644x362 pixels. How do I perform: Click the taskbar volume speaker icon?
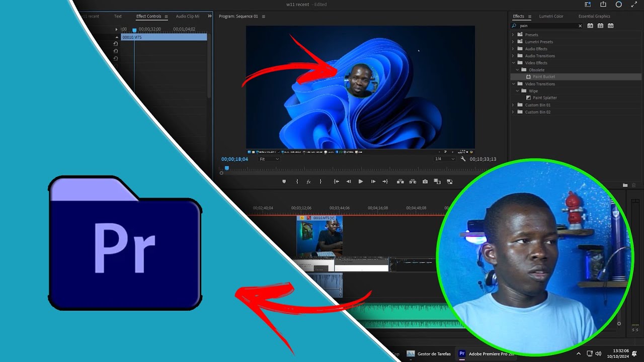tap(598, 354)
